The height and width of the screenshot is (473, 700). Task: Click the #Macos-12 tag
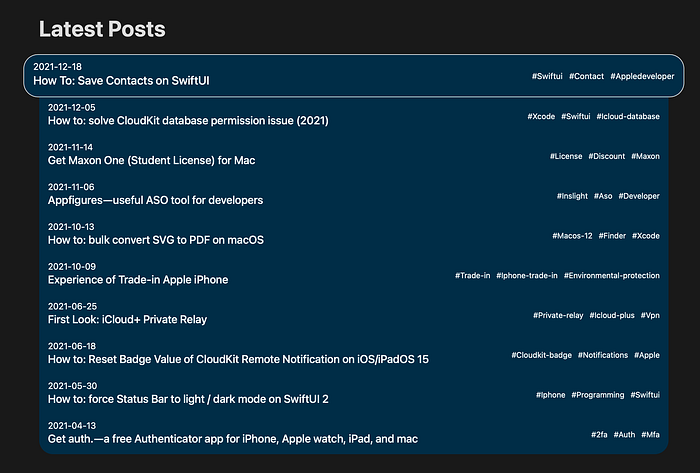pyautogui.click(x=572, y=236)
